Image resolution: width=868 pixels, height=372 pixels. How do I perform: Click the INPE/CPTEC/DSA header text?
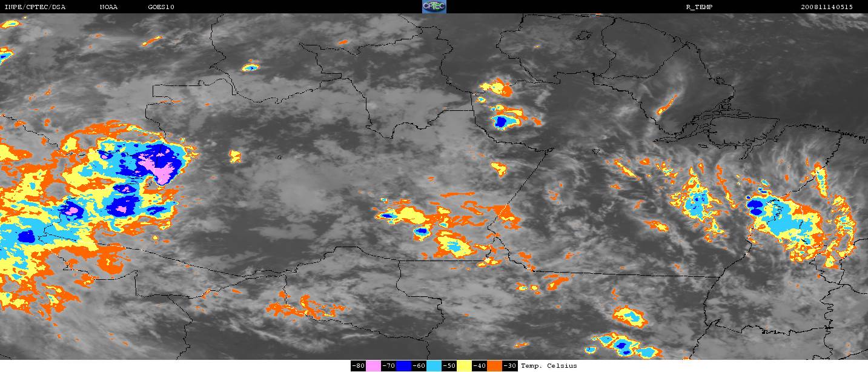[x=35, y=7]
